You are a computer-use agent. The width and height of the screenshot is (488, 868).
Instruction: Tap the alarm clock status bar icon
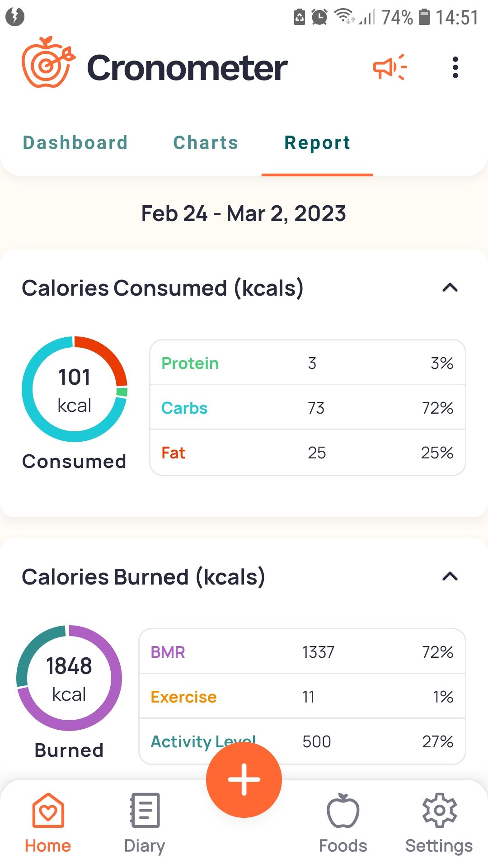(319, 17)
